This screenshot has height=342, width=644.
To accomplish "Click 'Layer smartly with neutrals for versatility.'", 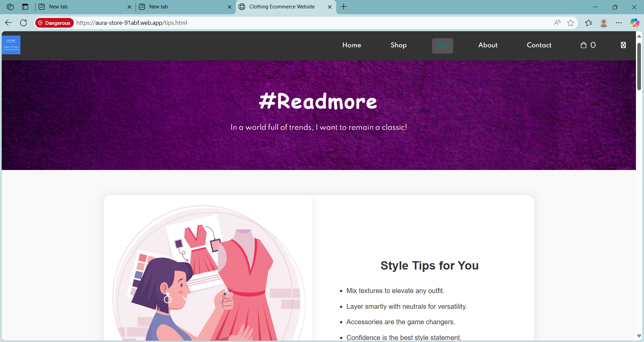I will point(407,306).
